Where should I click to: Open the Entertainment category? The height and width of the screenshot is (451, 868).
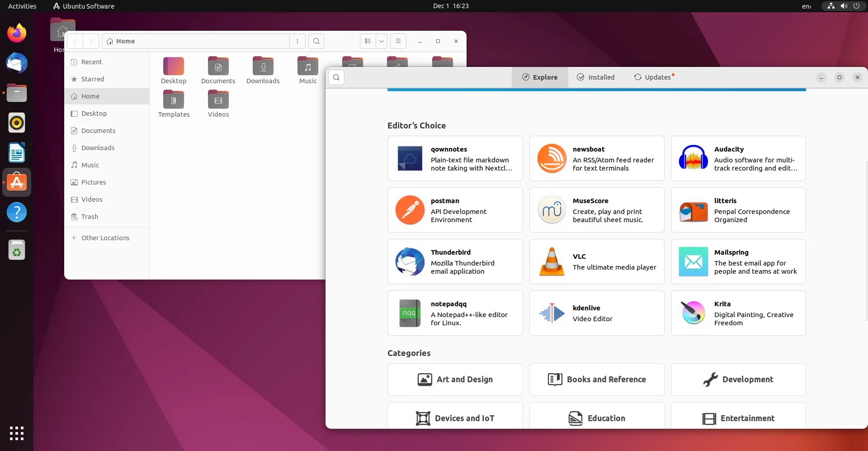coord(738,416)
